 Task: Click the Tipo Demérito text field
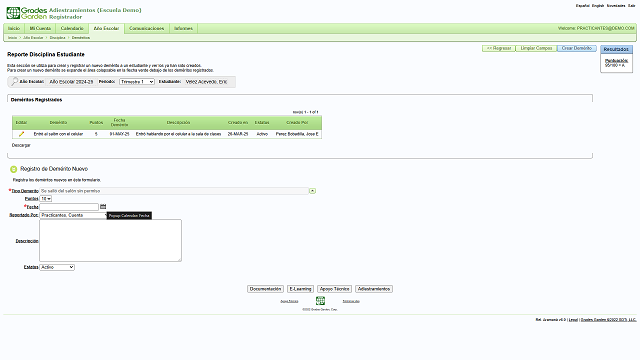coord(174,191)
